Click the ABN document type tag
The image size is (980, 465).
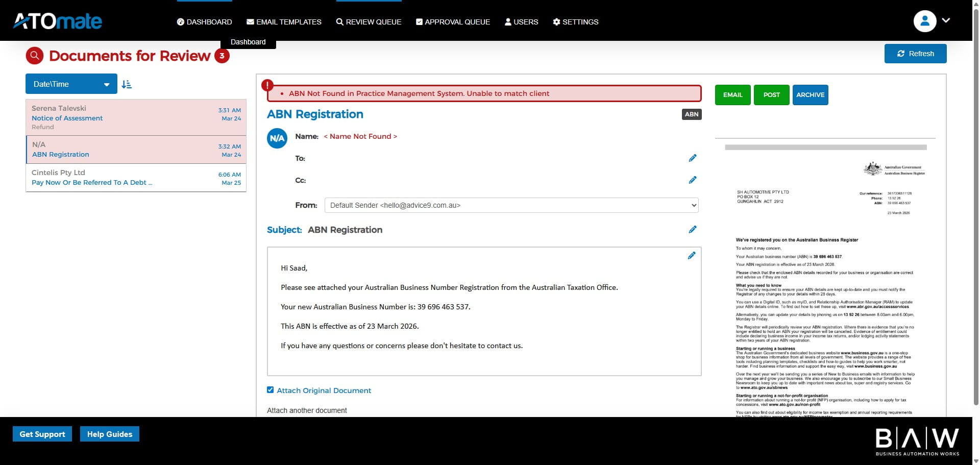[x=692, y=114]
